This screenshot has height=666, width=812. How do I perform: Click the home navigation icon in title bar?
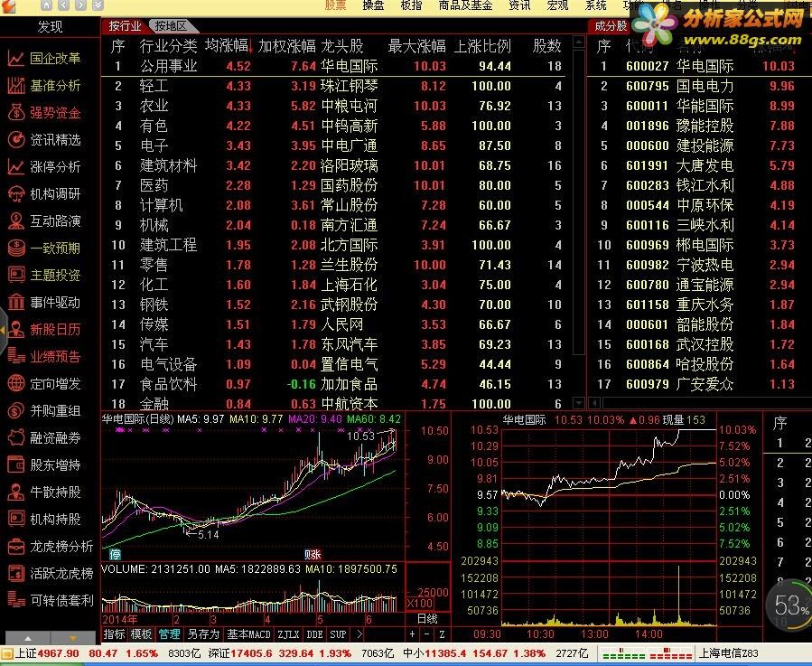(47, 5)
